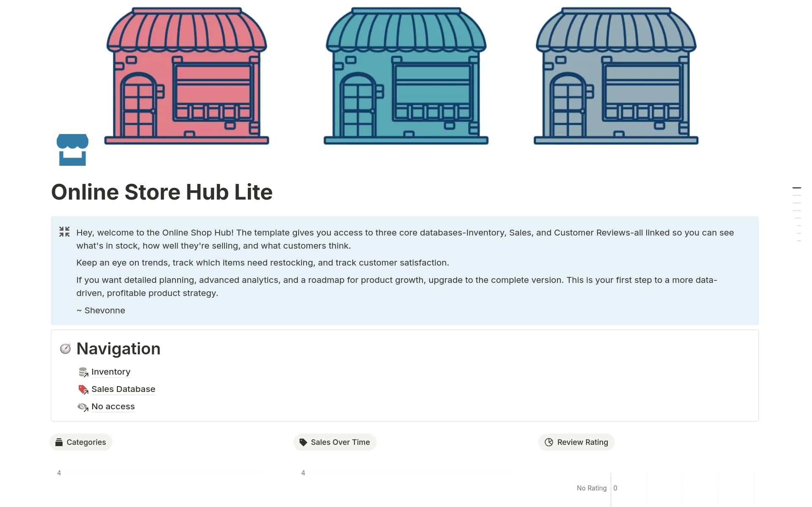Click the linked-page icon beside No access
The image size is (812, 507).
83,407
